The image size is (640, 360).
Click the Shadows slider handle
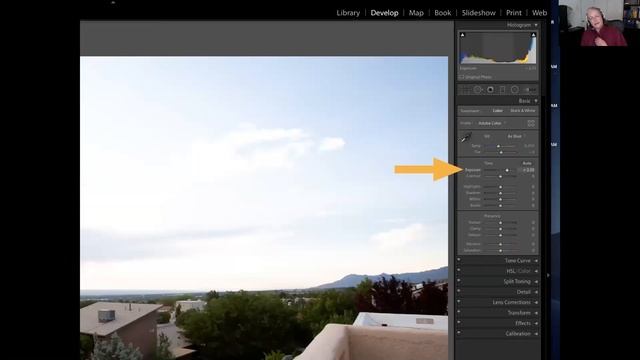click(x=500, y=193)
